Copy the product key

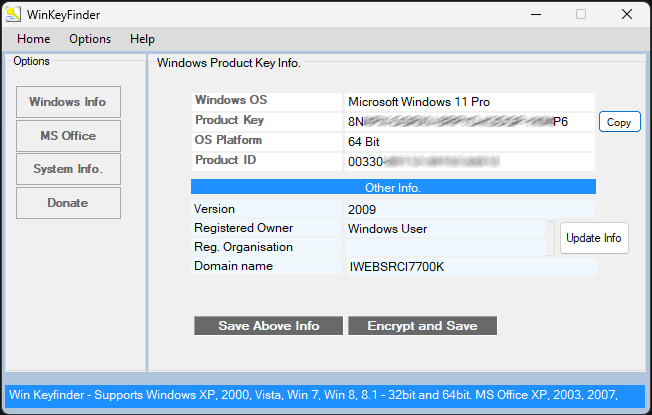click(620, 122)
